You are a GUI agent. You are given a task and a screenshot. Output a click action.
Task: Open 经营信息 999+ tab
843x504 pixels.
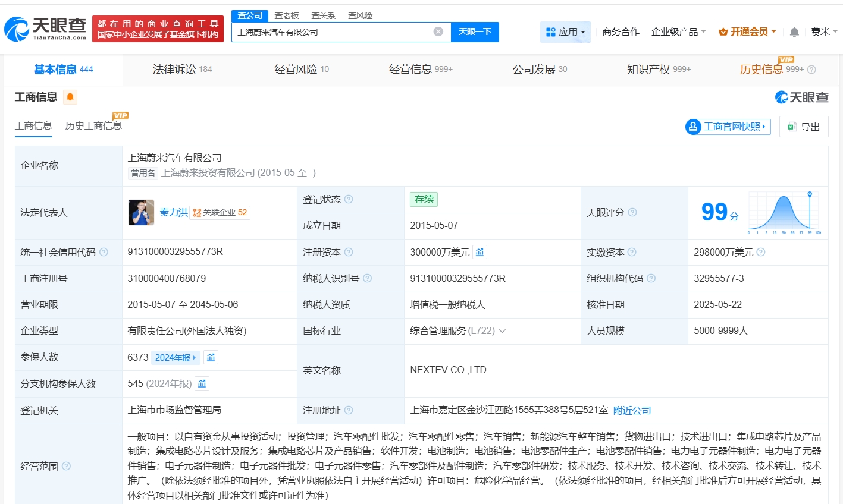[421, 70]
